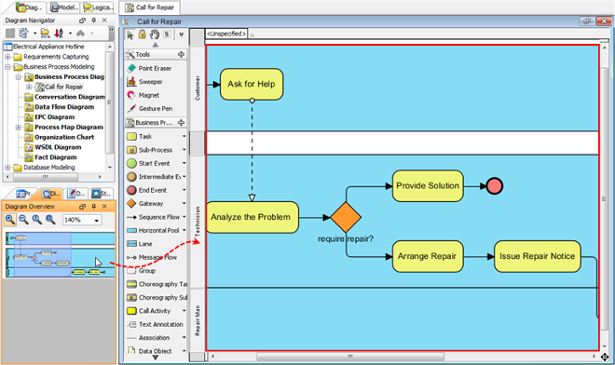Pick the Gateway shape
The image size is (615, 365).
pos(145,203)
